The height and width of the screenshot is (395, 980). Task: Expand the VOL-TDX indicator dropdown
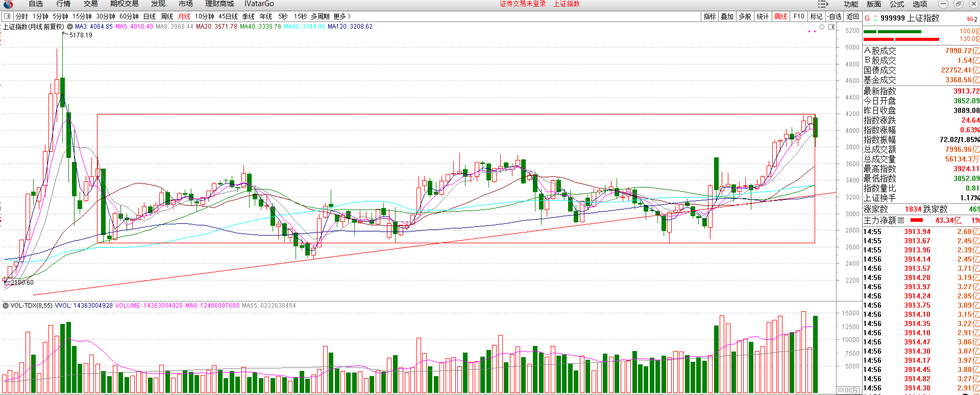pyautogui.click(x=6, y=306)
